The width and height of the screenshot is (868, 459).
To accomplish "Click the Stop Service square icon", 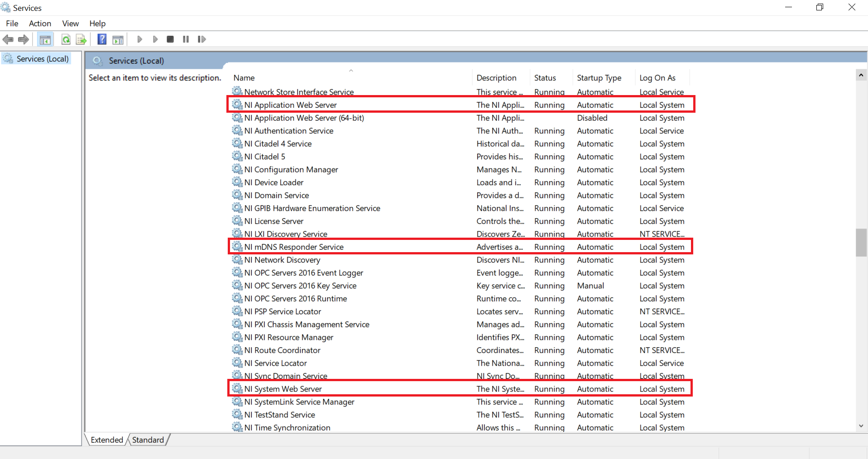I will [x=170, y=39].
